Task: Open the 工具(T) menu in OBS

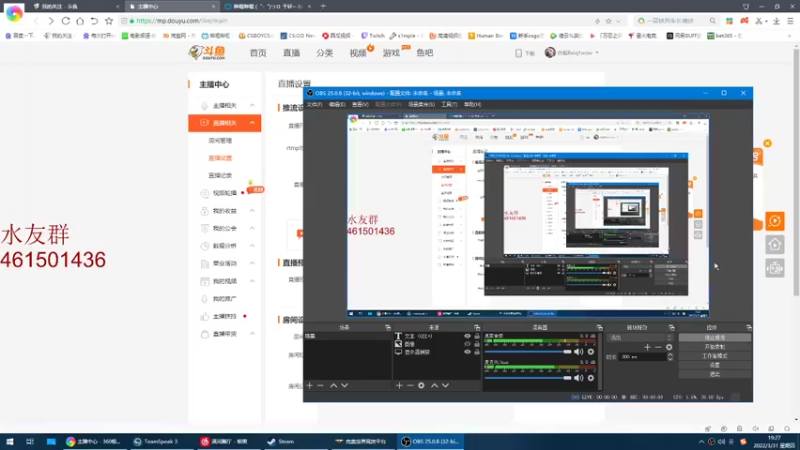Action: coord(449,105)
